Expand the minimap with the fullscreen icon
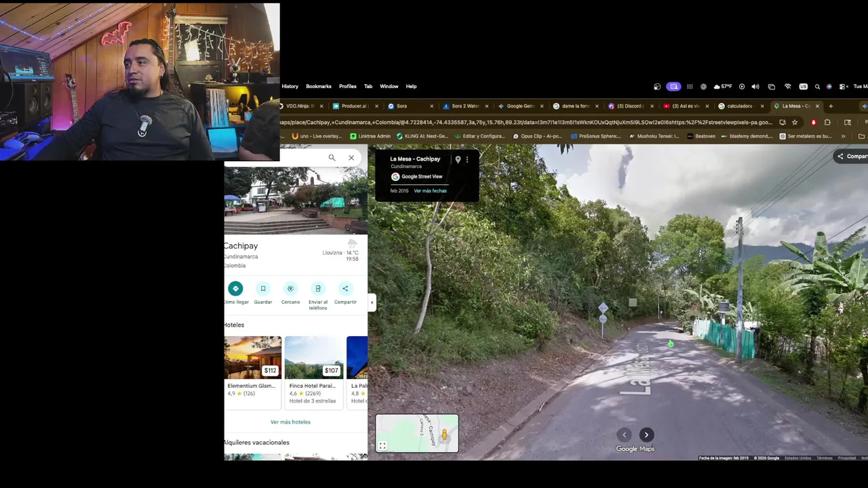 [x=382, y=445]
